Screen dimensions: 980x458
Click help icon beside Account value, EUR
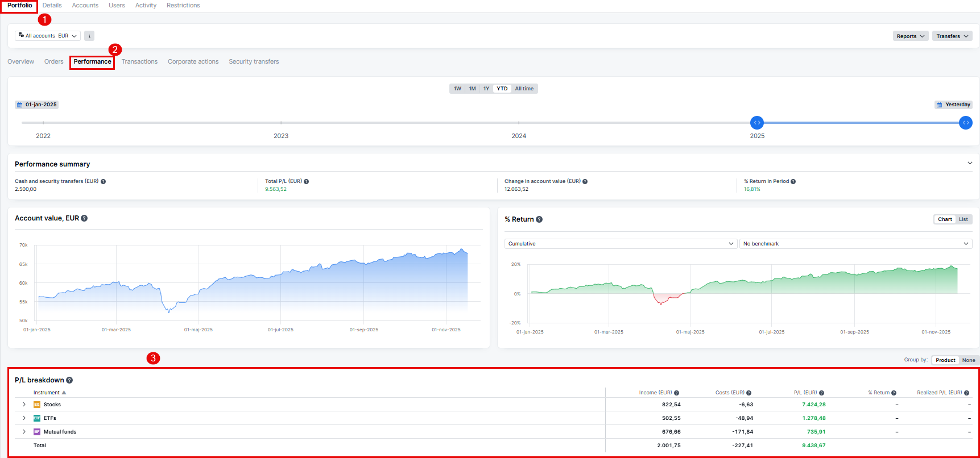pyautogui.click(x=84, y=218)
